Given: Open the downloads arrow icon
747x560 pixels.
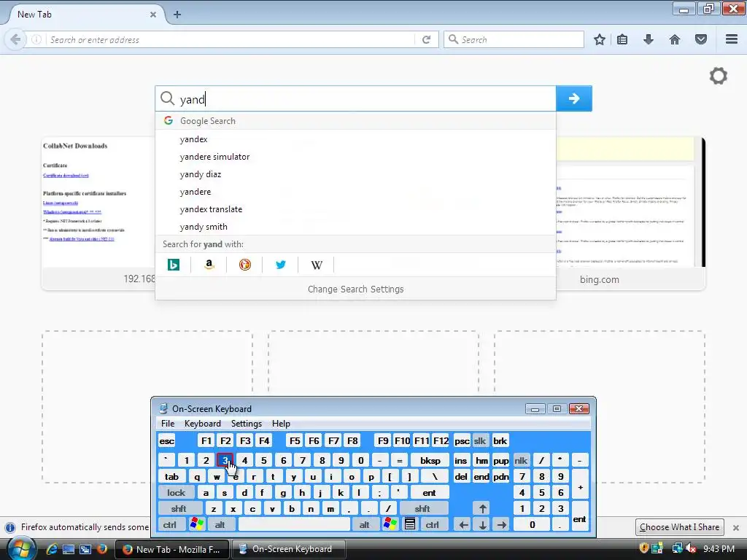Looking at the screenshot, I should click(x=649, y=39).
